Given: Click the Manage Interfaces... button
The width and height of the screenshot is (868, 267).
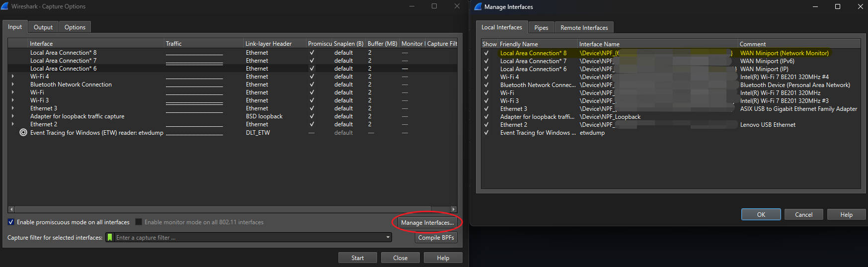Looking at the screenshot, I should 427,223.
